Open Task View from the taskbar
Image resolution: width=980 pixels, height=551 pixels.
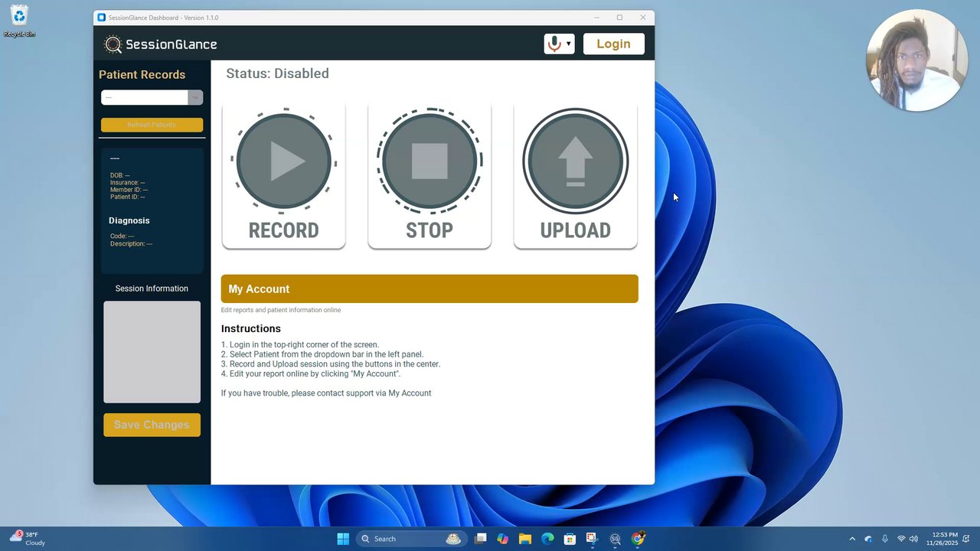[480, 539]
